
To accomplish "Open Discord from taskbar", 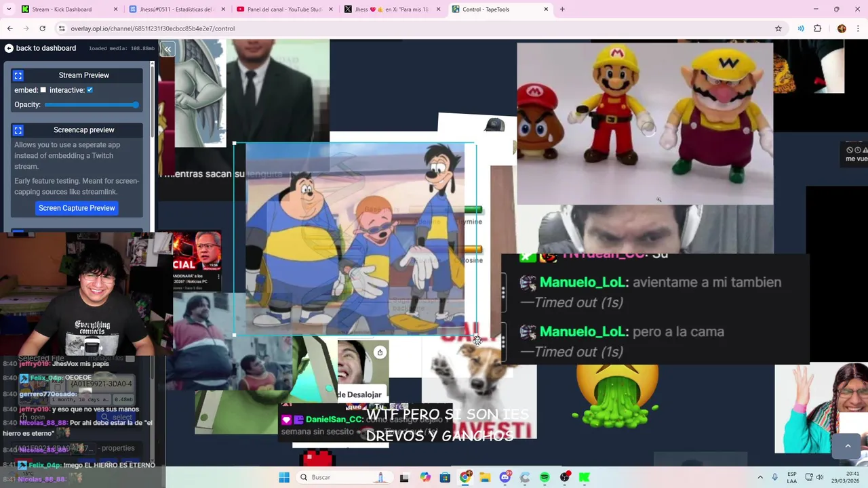I will 505,477.
